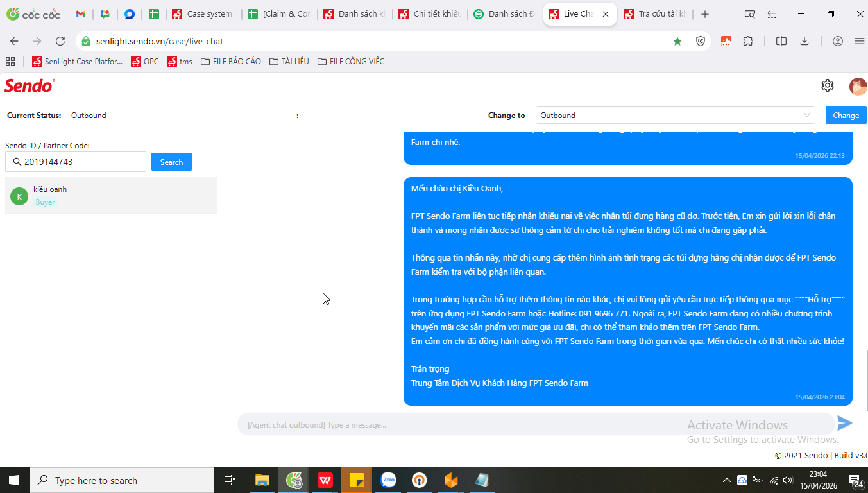Open the settings gear in Sendo header

coord(828,85)
